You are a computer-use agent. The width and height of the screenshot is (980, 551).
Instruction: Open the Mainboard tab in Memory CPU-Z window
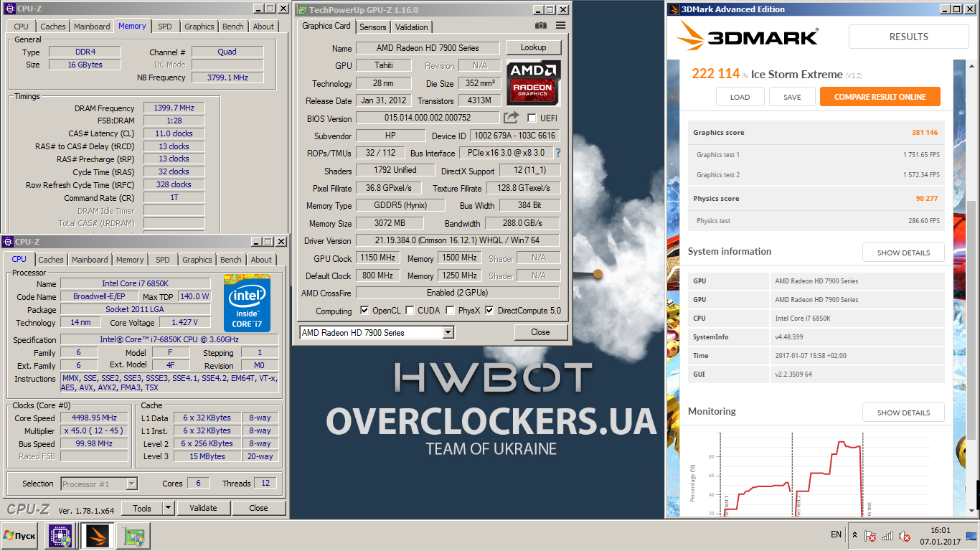point(92,27)
